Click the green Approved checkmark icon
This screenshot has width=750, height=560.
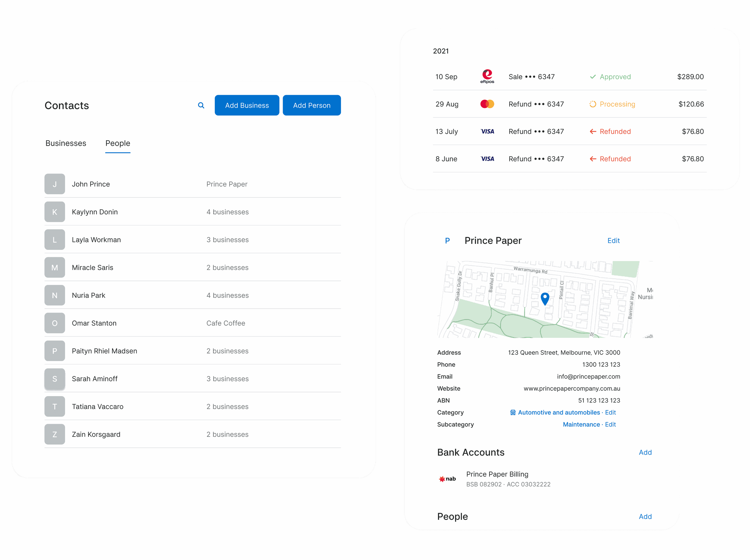pyautogui.click(x=593, y=77)
